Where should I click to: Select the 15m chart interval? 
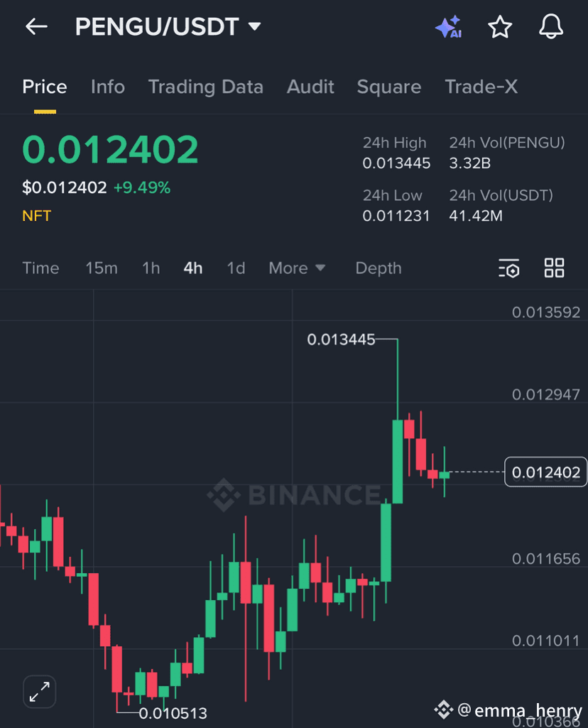point(101,268)
